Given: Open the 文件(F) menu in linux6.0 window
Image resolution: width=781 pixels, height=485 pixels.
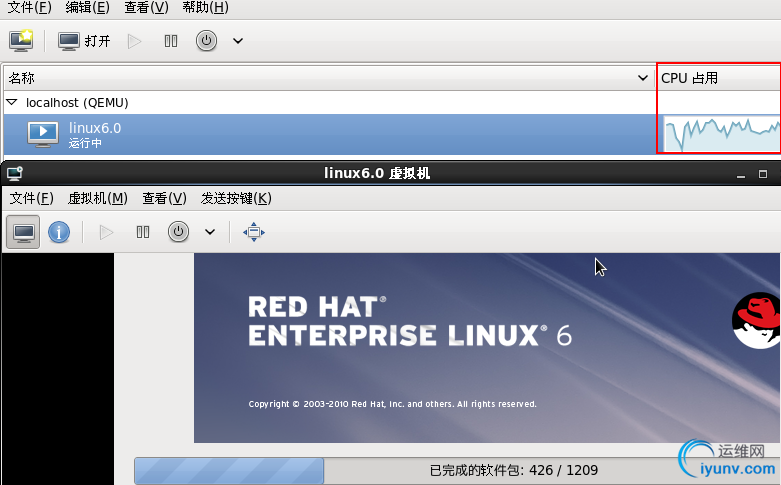Looking at the screenshot, I should (31, 199).
